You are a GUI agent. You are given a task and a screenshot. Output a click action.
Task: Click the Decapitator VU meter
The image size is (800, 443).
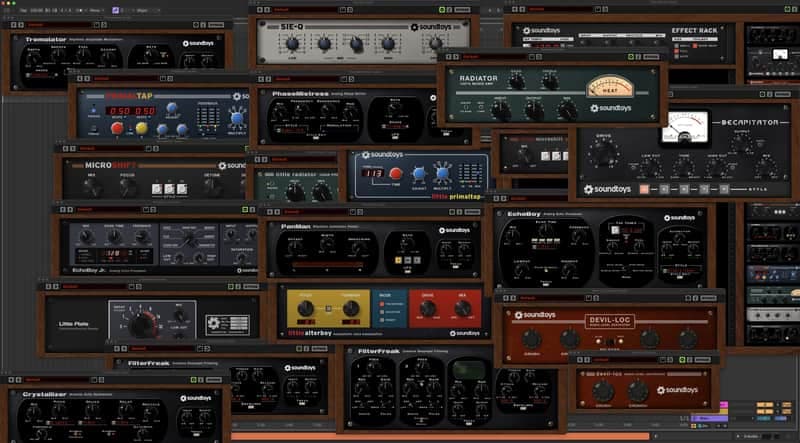(x=685, y=127)
